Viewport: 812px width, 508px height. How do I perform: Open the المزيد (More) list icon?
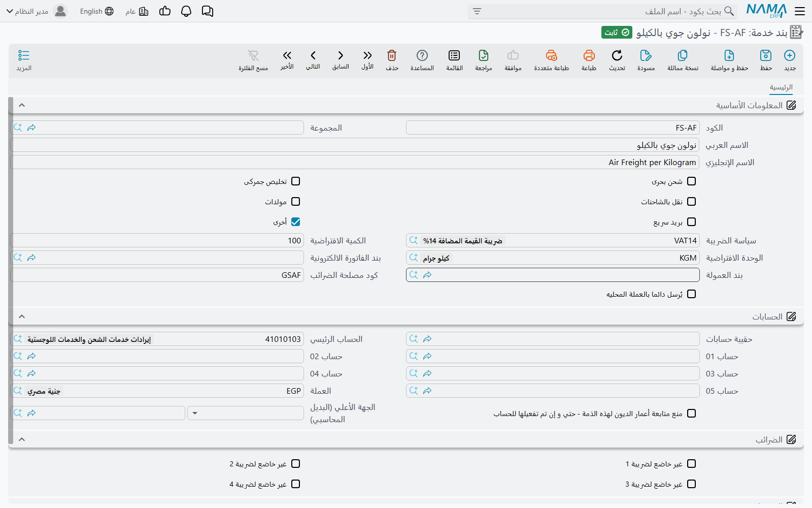[x=24, y=55]
